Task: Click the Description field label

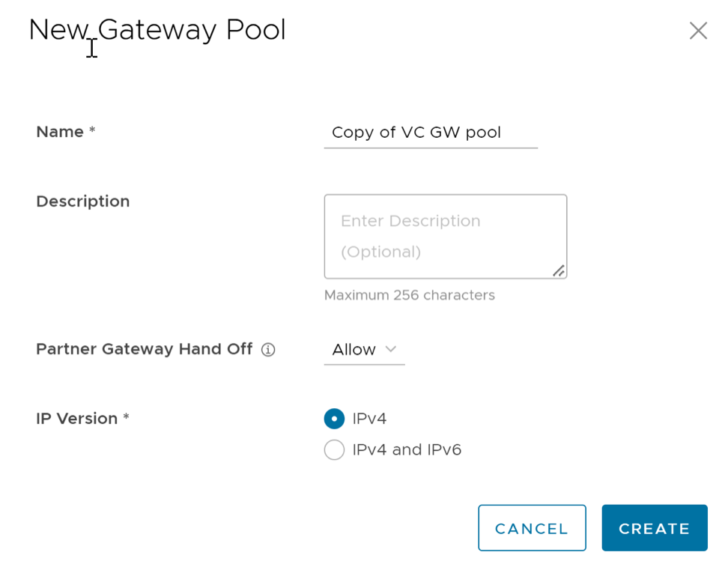Action: point(83,201)
